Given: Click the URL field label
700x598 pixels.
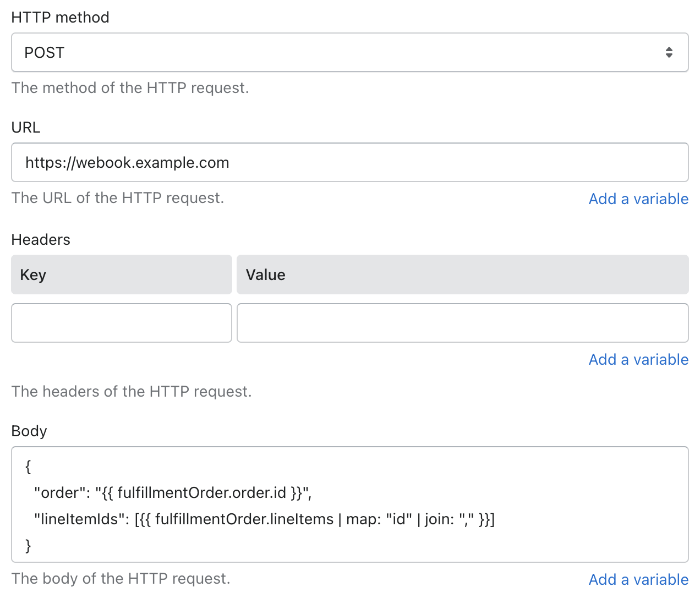Looking at the screenshot, I should pos(26,128).
